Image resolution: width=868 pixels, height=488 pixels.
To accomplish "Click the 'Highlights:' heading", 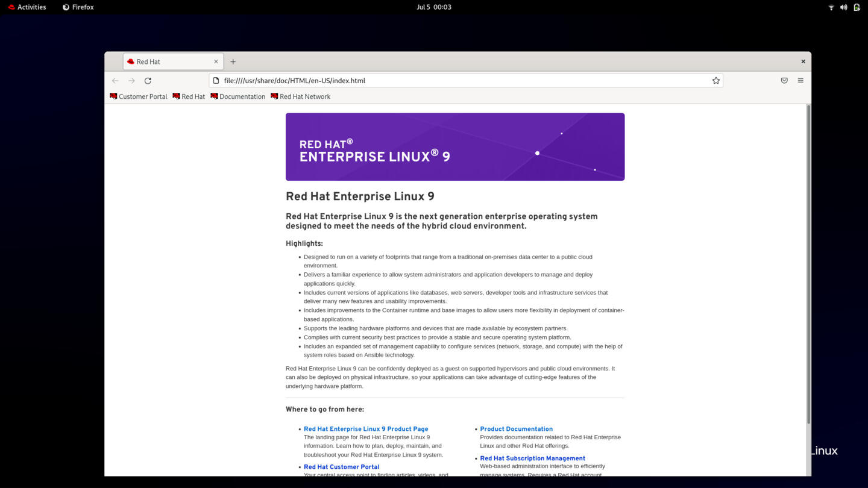I will 304,243.
